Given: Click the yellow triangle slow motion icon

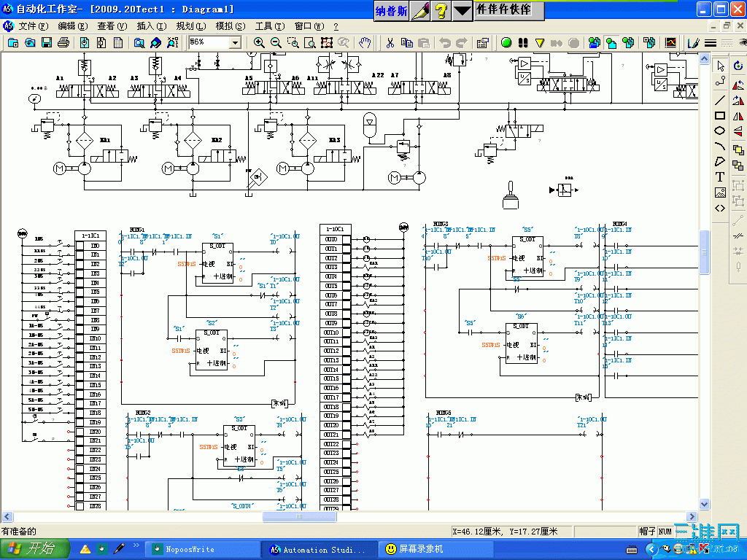Looking at the screenshot, I should click(x=540, y=43).
